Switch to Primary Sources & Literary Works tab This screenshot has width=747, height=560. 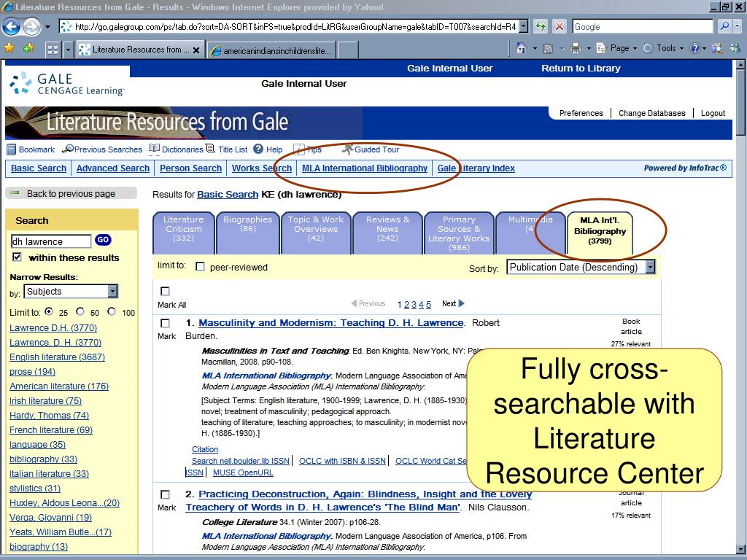pos(459,233)
